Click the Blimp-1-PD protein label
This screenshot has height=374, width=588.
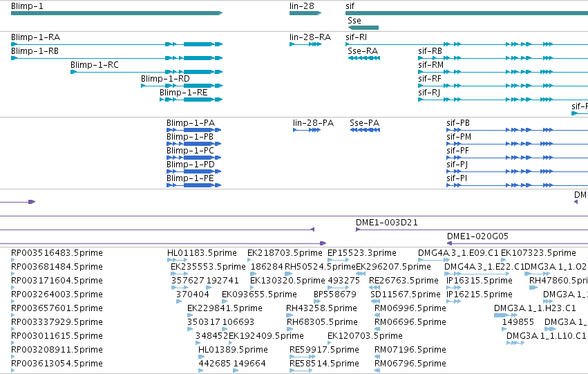pos(191,165)
